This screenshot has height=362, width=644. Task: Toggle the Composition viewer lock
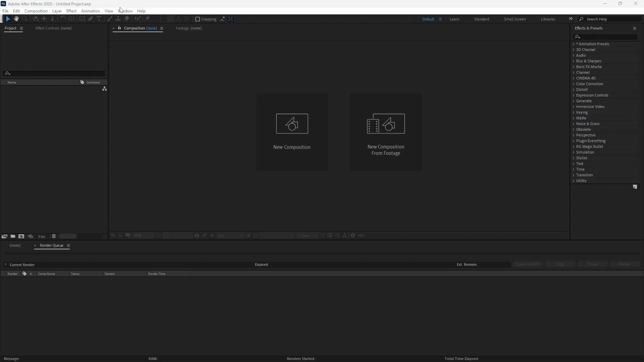click(119, 28)
